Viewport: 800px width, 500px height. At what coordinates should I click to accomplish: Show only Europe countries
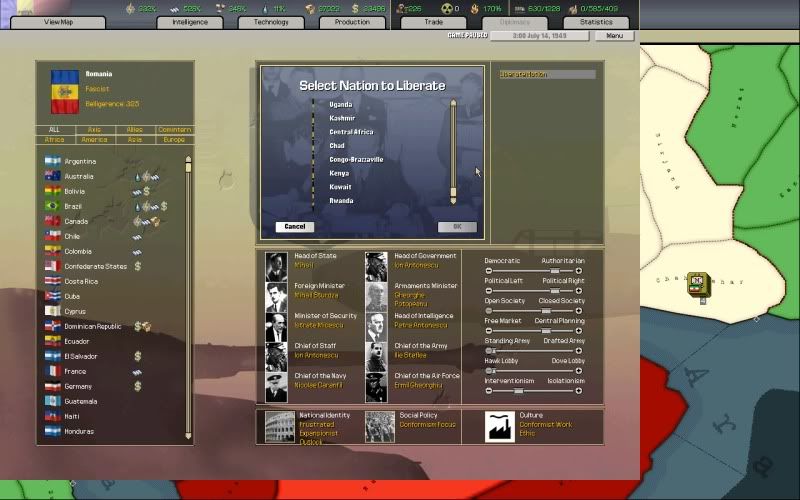pos(174,139)
